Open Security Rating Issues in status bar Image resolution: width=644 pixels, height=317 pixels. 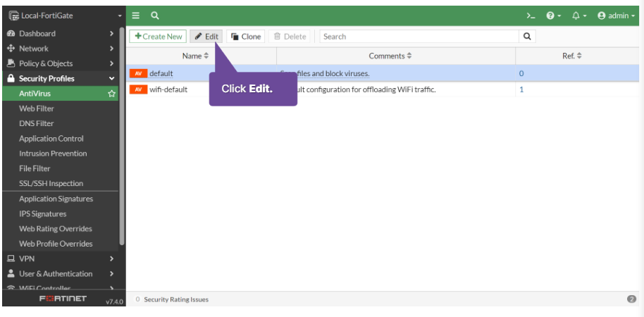tap(176, 300)
